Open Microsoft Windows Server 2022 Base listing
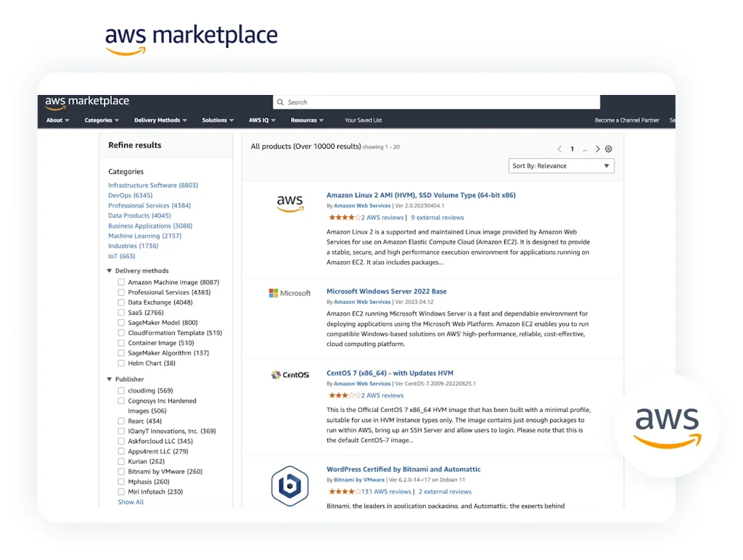743x560 pixels. pos(386,292)
